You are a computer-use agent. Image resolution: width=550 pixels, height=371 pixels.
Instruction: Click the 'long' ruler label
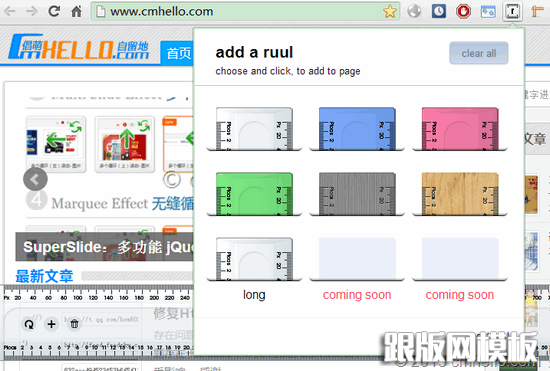coord(254,295)
